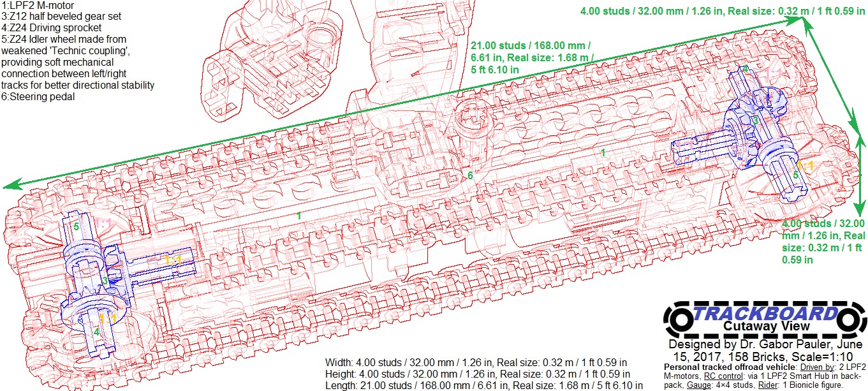Click the green '4' sprocket marker at bottom left
868x391 pixels.
point(97,332)
